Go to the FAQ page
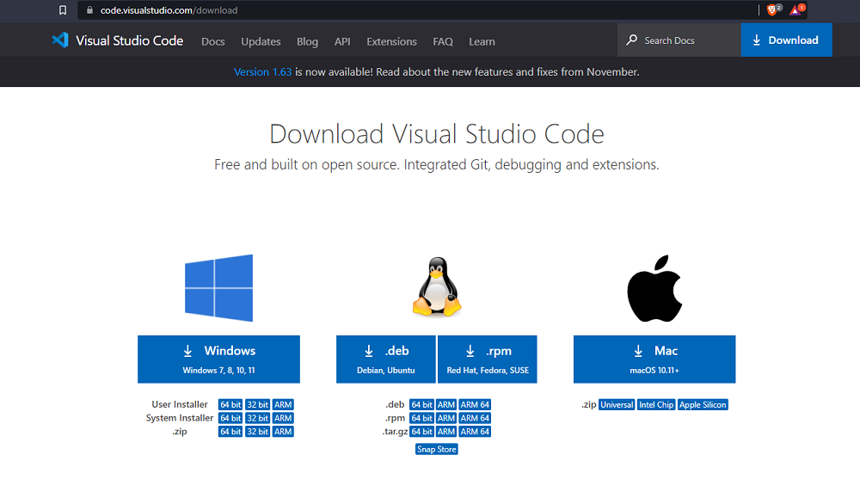The width and height of the screenshot is (860, 504). pos(443,41)
